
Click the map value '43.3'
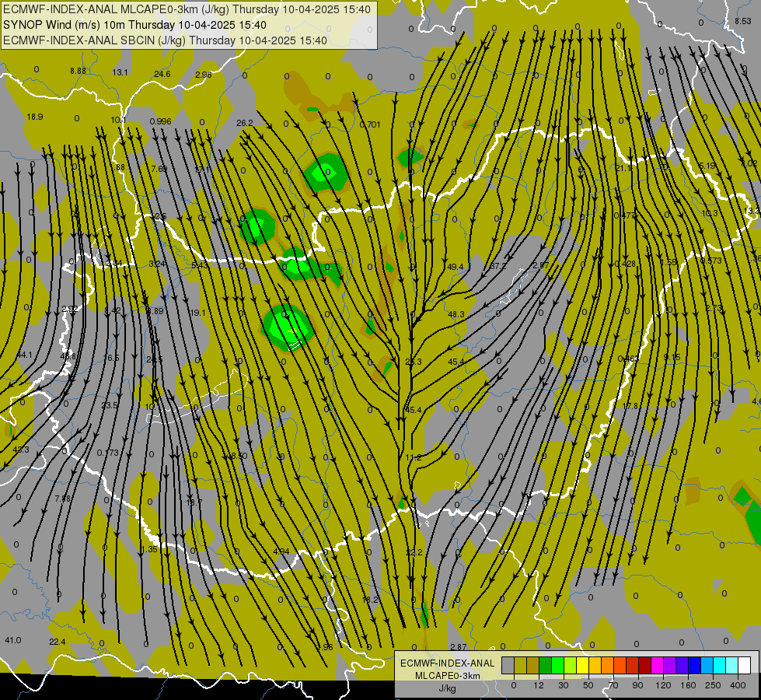[x=21, y=450]
